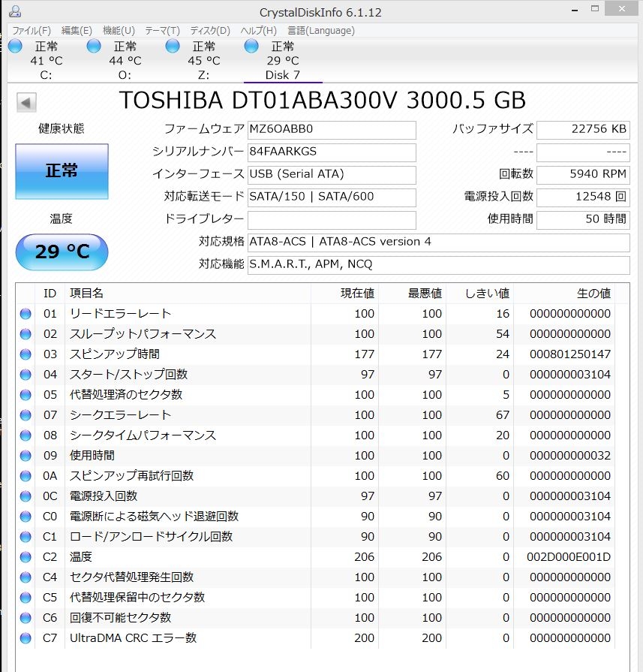Click the status orb for attribute 01
Image resolution: width=643 pixels, height=672 pixels.
click(x=26, y=314)
